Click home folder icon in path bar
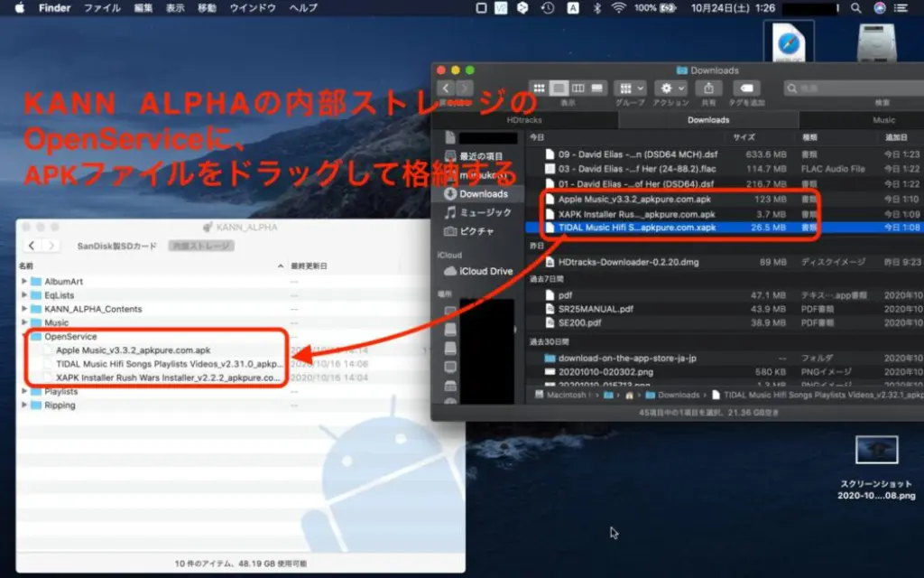Viewport: 924px width, 578px height. [629, 396]
